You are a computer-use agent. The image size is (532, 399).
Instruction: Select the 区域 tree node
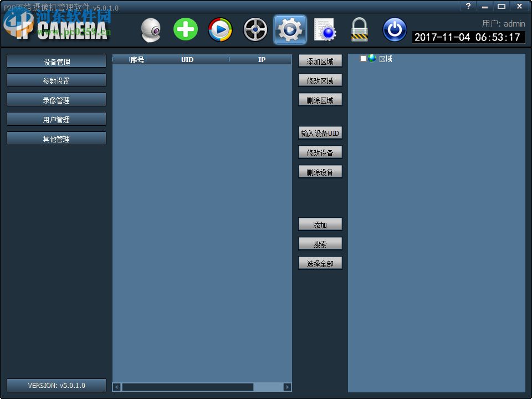(x=386, y=59)
